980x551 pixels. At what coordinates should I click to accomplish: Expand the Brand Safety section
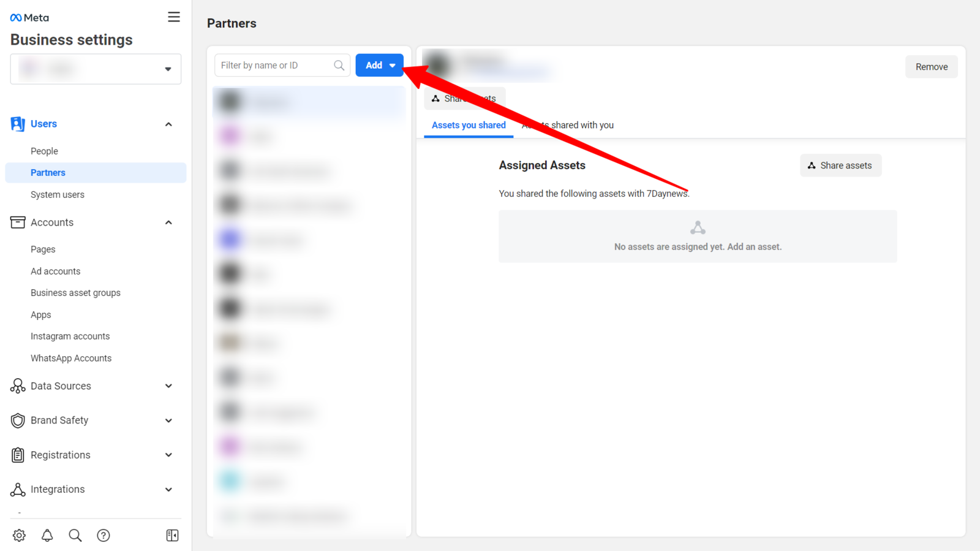click(168, 420)
